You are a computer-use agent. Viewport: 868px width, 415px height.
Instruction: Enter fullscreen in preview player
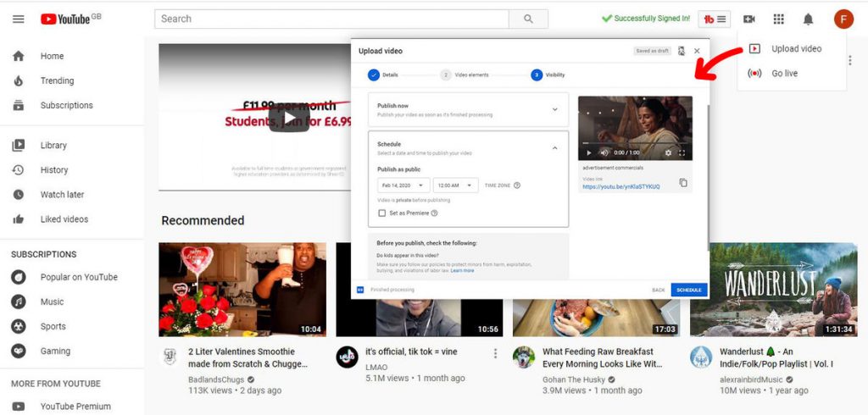click(x=682, y=152)
